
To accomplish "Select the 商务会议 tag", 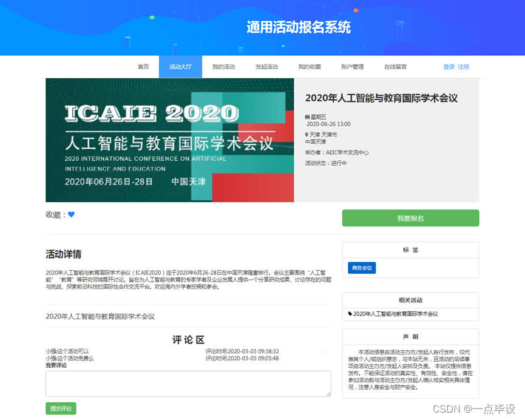I will click(x=363, y=267).
